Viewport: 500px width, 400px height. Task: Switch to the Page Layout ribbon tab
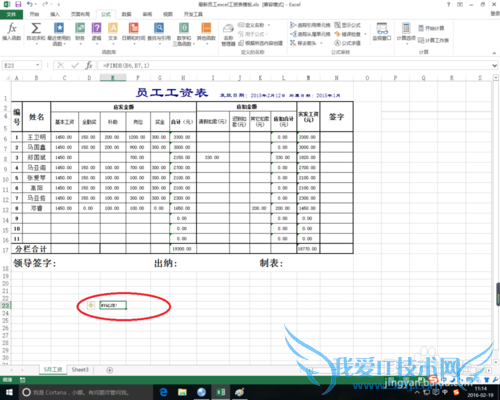(x=80, y=14)
